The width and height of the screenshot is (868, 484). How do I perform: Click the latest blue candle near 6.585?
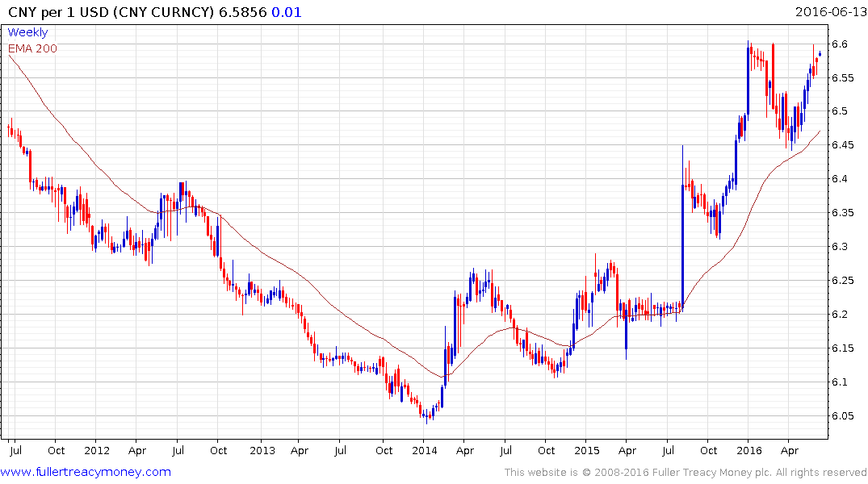pyautogui.click(x=820, y=54)
